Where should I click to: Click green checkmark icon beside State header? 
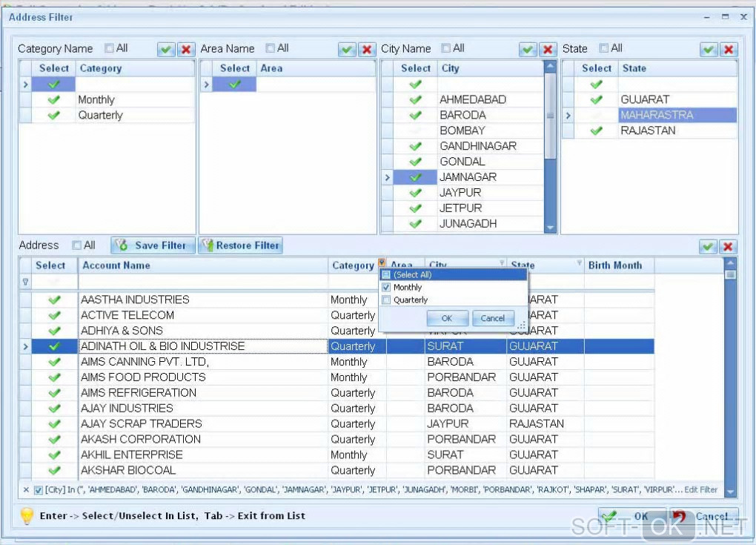(709, 50)
